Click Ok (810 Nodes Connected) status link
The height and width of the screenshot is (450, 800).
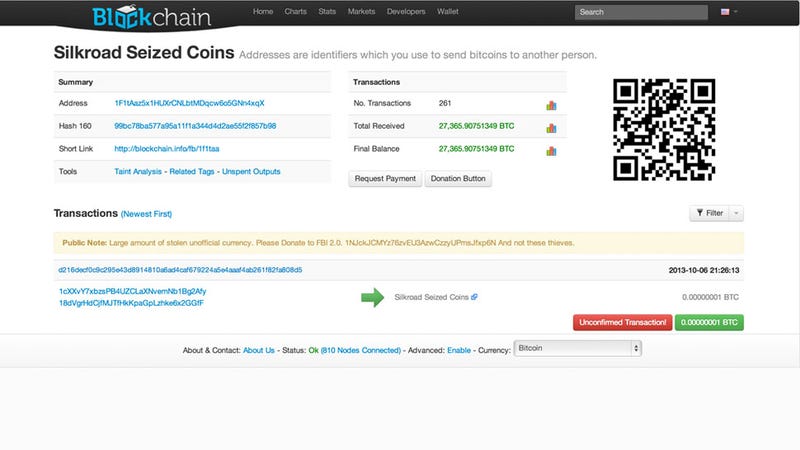pyautogui.click(x=355, y=351)
